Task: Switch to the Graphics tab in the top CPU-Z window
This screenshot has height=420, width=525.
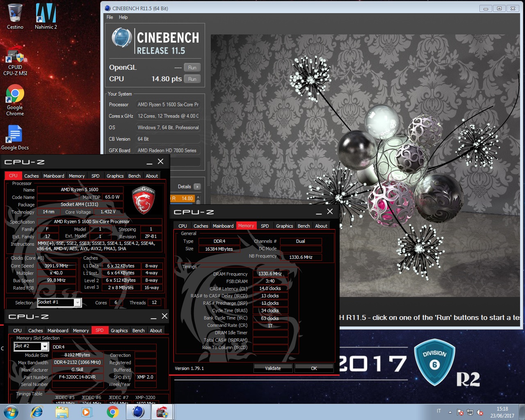Action: click(115, 176)
